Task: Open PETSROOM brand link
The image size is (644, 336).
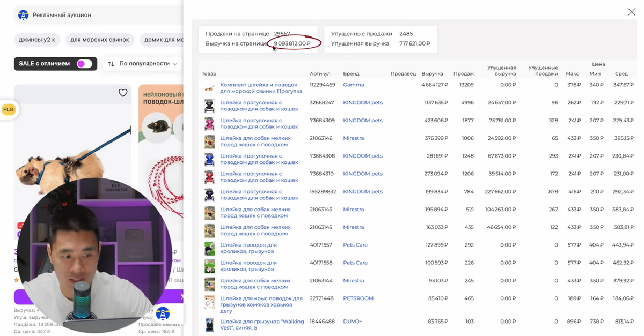Action: pyautogui.click(x=358, y=298)
